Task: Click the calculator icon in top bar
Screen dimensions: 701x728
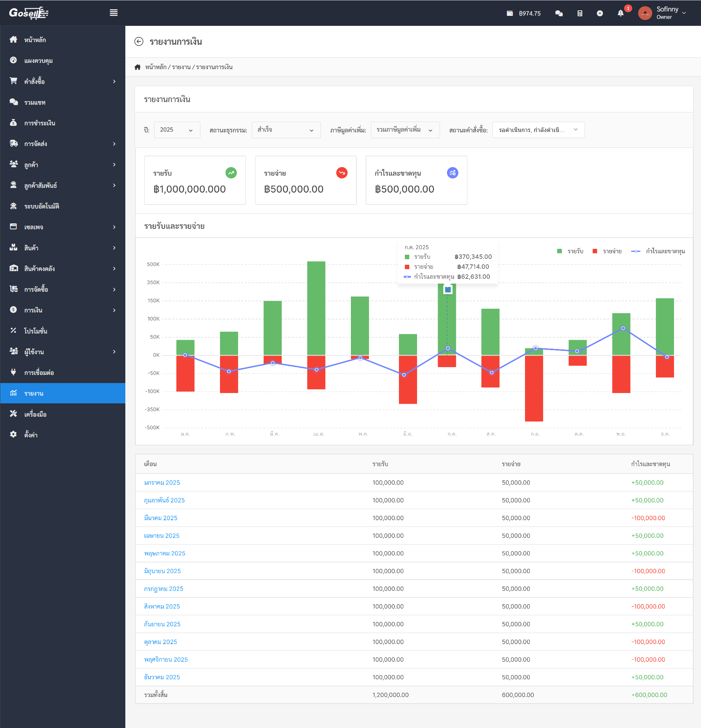Action: tap(579, 13)
